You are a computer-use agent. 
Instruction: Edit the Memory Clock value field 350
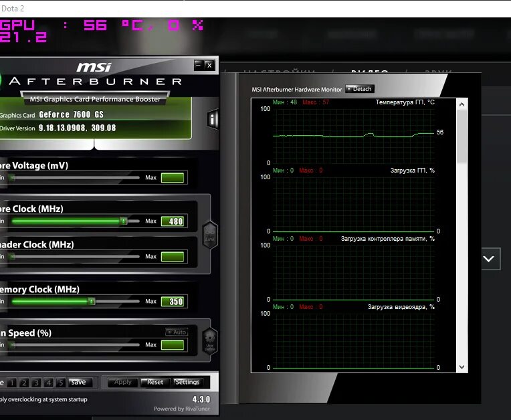click(x=173, y=302)
